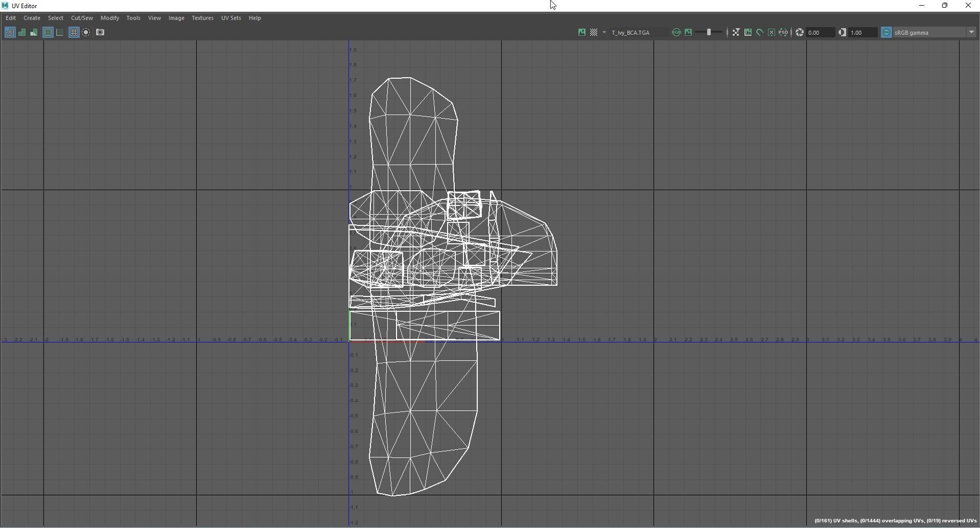Click the gamma half-circle icon

[x=842, y=32]
